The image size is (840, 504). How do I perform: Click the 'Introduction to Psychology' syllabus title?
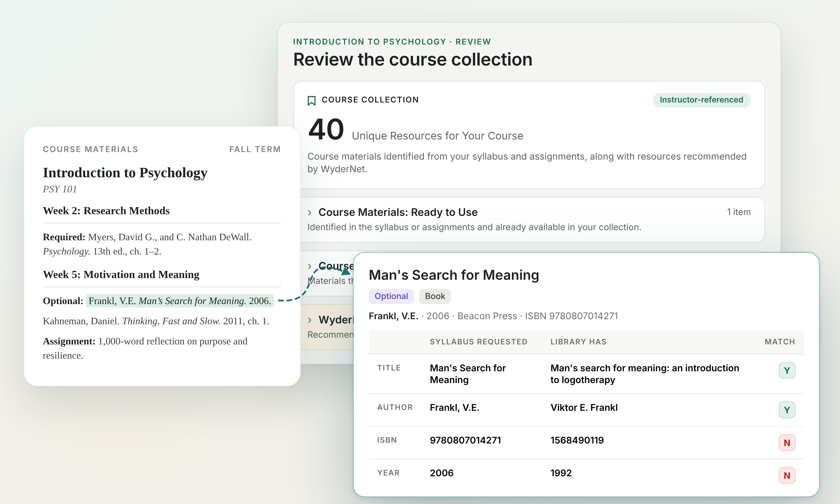pyautogui.click(x=125, y=172)
